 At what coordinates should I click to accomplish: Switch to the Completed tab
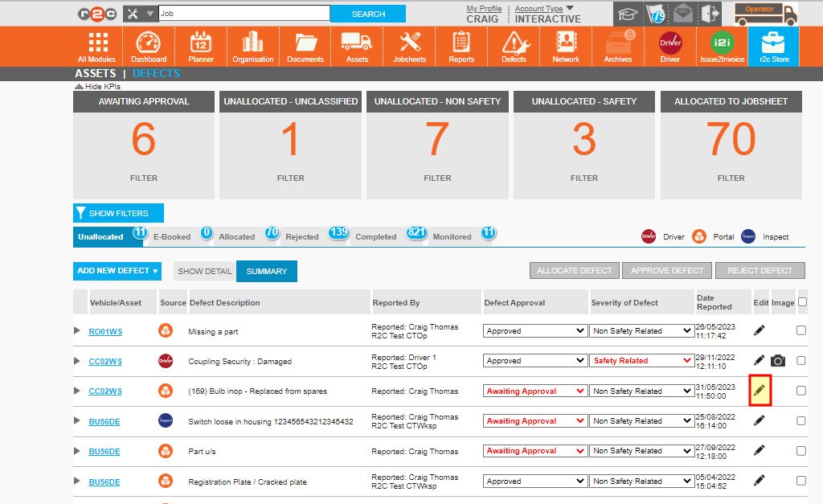376,237
